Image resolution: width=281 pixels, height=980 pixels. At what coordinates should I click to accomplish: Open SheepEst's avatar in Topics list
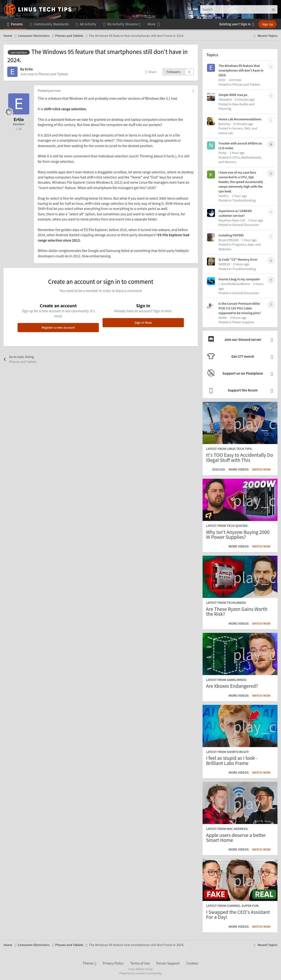(211, 97)
